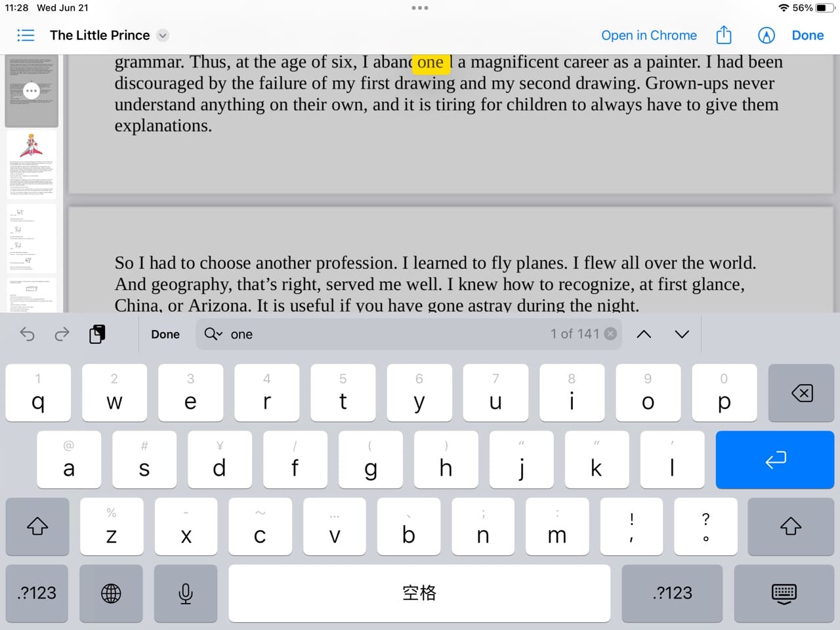Undo the last change
The height and width of the screenshot is (630, 840).
point(26,334)
